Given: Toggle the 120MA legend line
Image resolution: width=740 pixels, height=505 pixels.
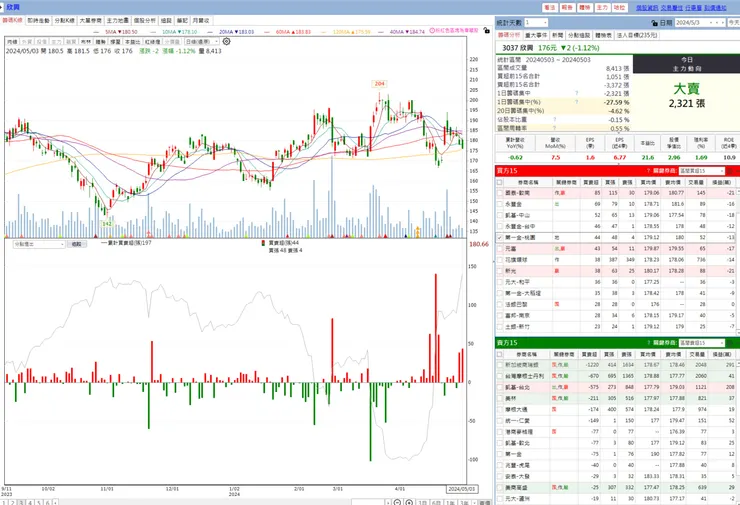Looking at the screenshot, I should (x=347, y=32).
